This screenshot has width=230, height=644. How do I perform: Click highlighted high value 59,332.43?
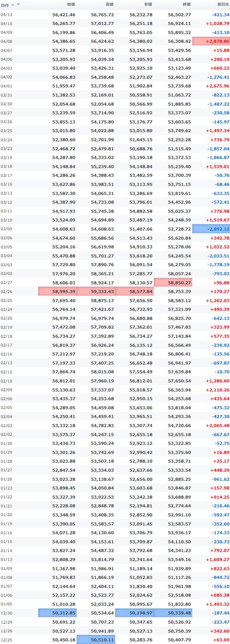click(96, 291)
